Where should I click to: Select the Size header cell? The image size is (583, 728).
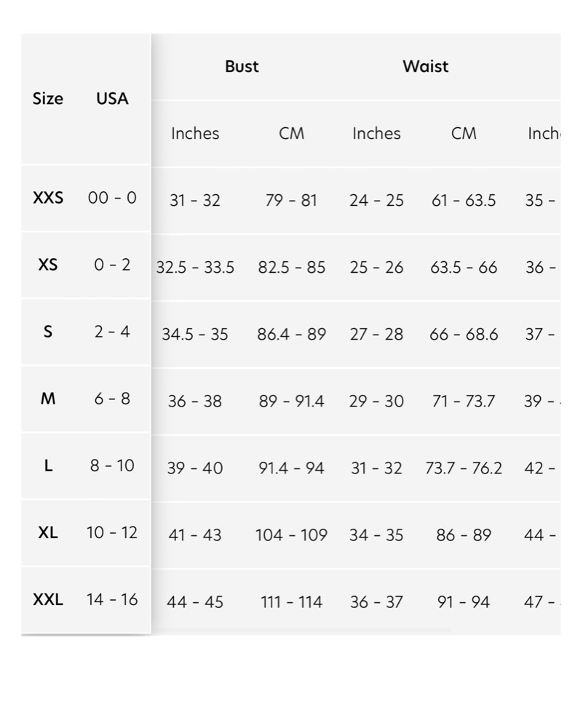(x=48, y=98)
